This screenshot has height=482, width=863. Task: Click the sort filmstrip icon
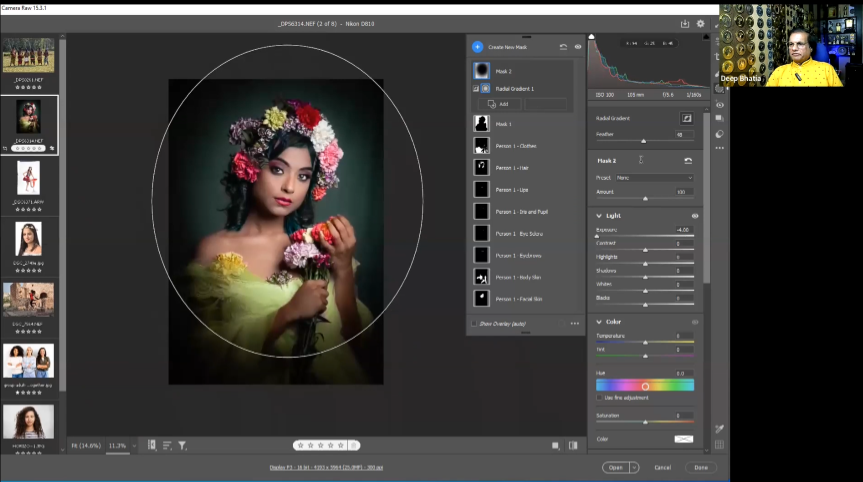coord(167,445)
